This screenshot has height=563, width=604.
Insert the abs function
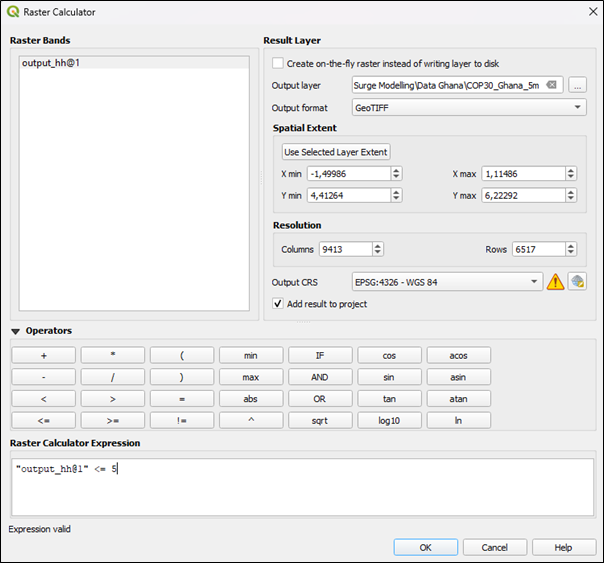click(251, 399)
